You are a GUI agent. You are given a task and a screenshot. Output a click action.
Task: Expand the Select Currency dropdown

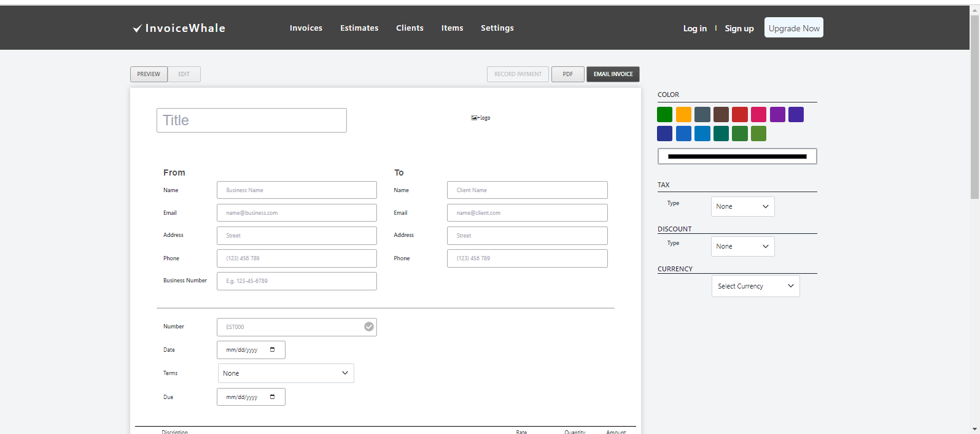tap(756, 286)
